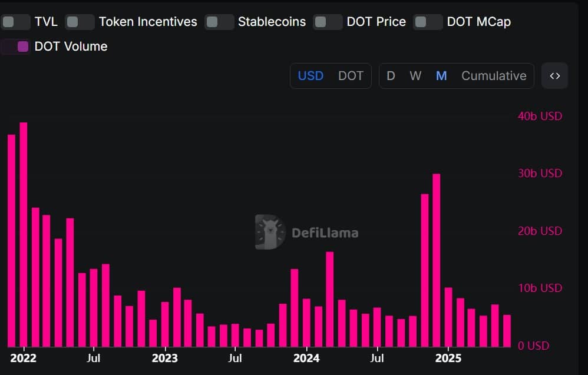Select the USD denomination option
588x375 pixels.
click(310, 75)
